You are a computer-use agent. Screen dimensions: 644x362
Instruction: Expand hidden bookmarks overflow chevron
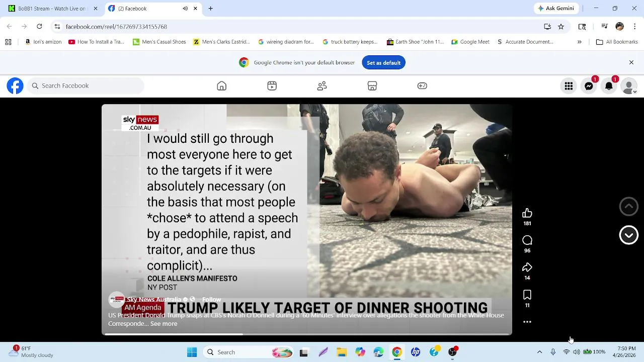point(579,42)
